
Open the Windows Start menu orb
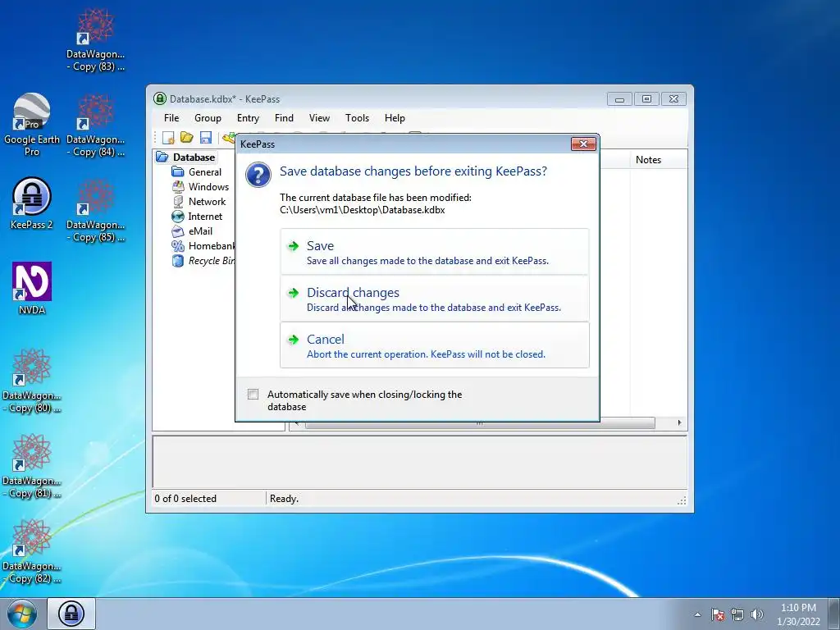(x=22, y=614)
